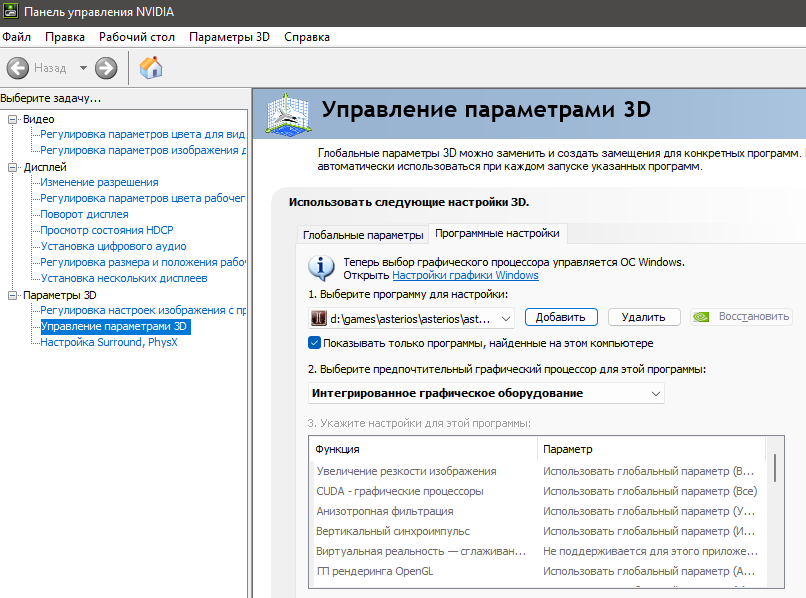Click the NVIDIA Control Panel title icon
806x598 pixels.
pyautogui.click(x=10, y=11)
